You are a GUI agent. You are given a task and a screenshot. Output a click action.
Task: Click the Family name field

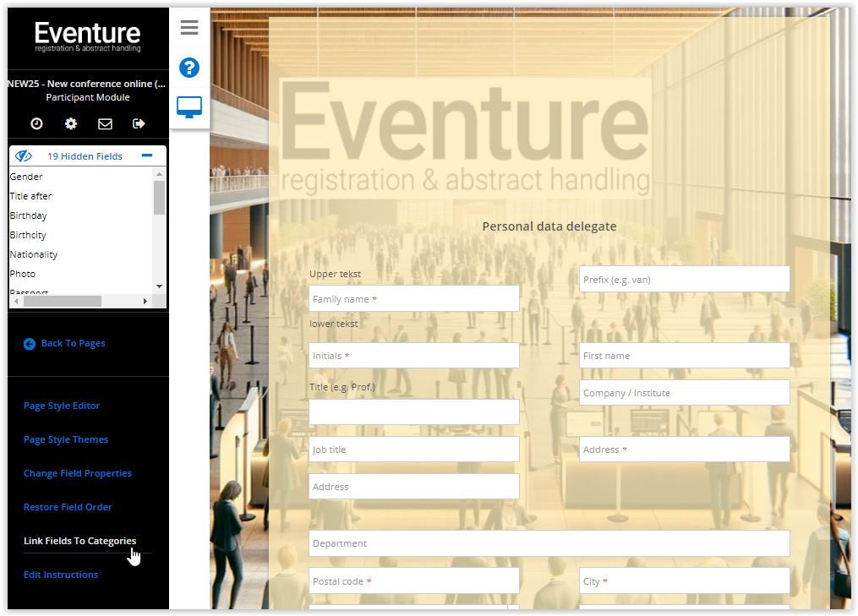413,298
